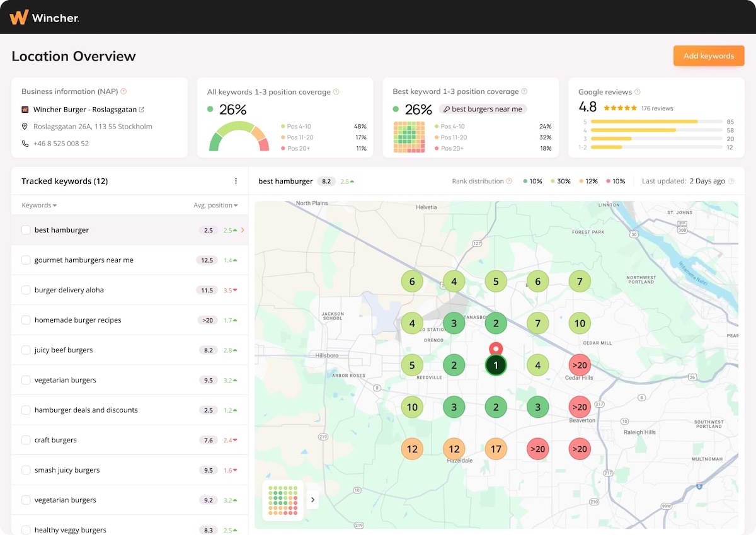756x535 pixels.
Task: Check burger delivery aloha checkbox
Action: point(26,290)
